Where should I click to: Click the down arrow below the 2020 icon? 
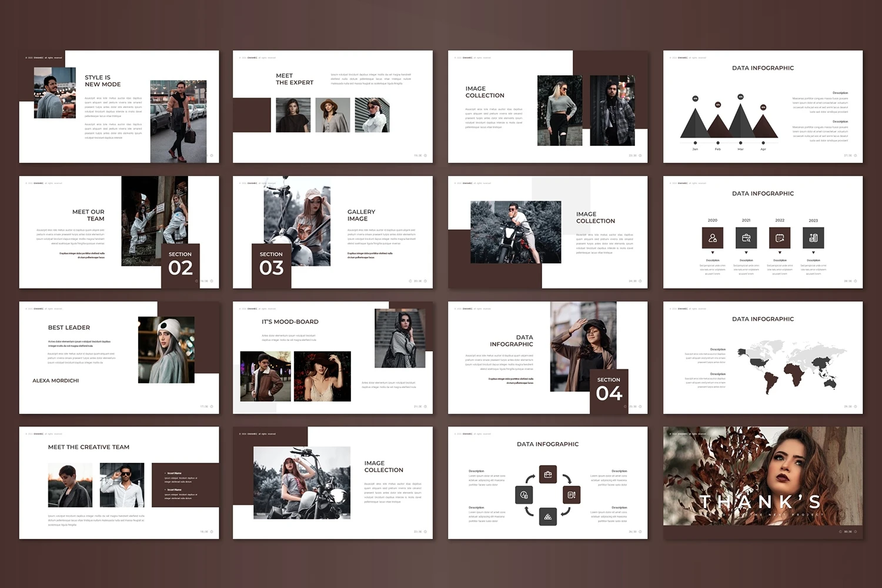click(712, 253)
